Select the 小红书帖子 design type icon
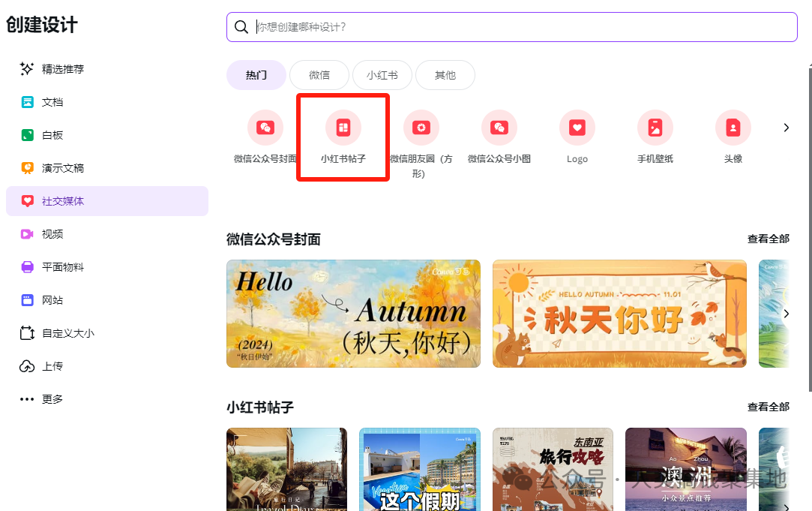 343,127
